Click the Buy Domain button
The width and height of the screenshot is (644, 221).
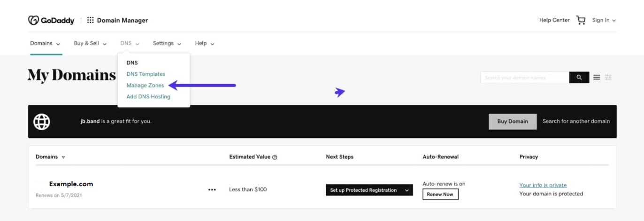coord(513,121)
